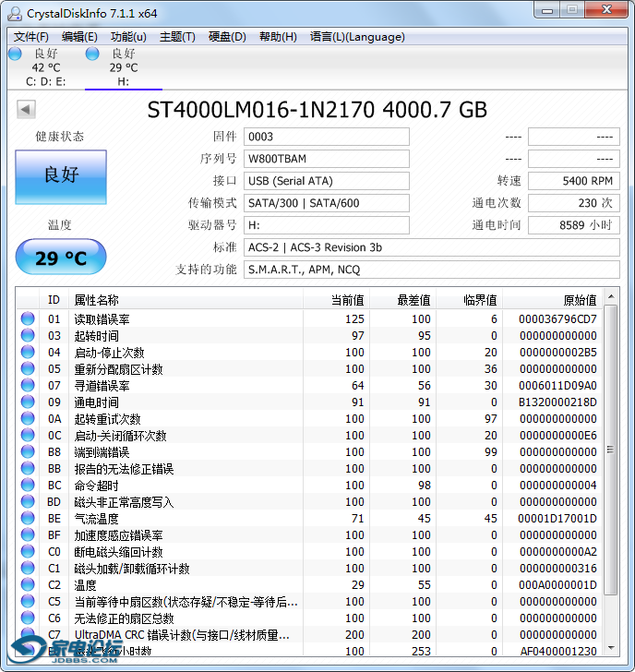Click the 固件 field showing 0003
This screenshot has height=672, width=635.
[x=327, y=137]
